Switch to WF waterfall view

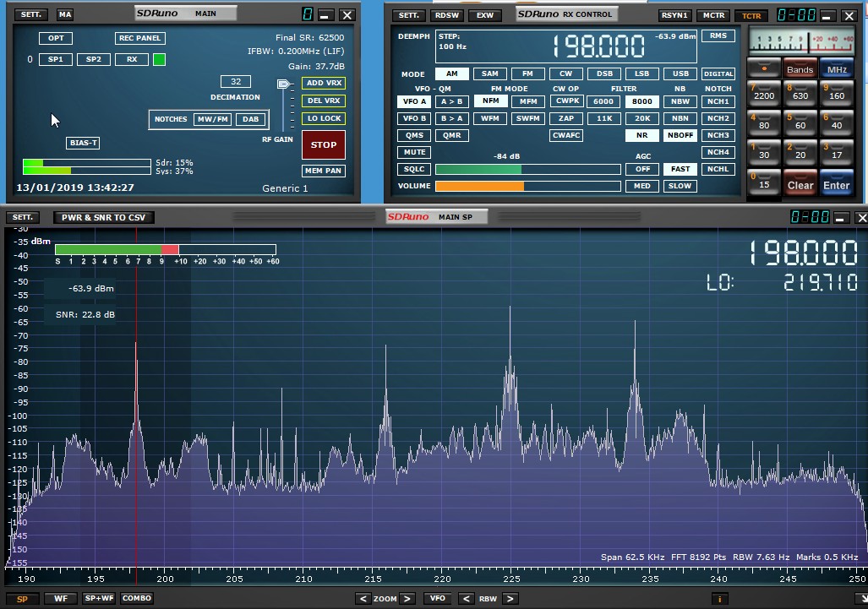[x=61, y=599]
